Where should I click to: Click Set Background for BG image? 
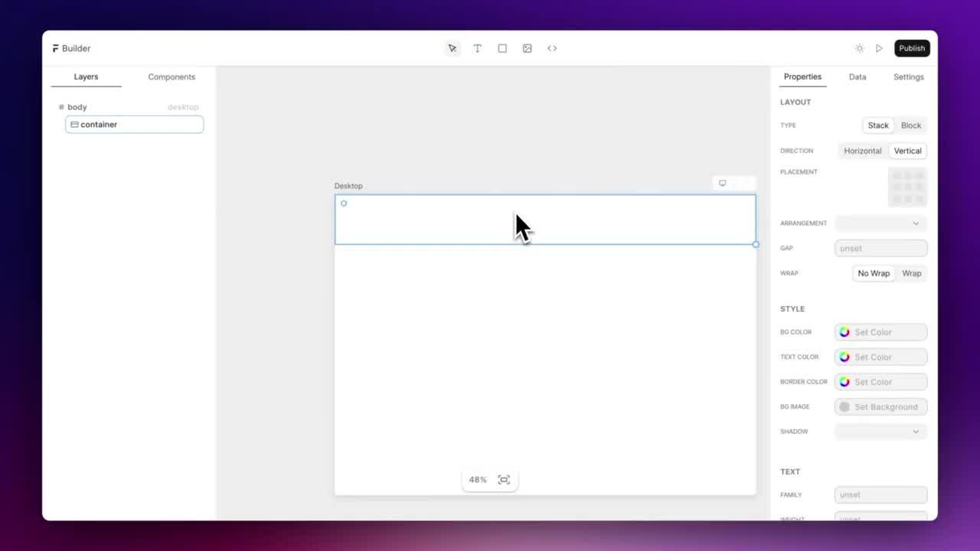pyautogui.click(x=880, y=407)
